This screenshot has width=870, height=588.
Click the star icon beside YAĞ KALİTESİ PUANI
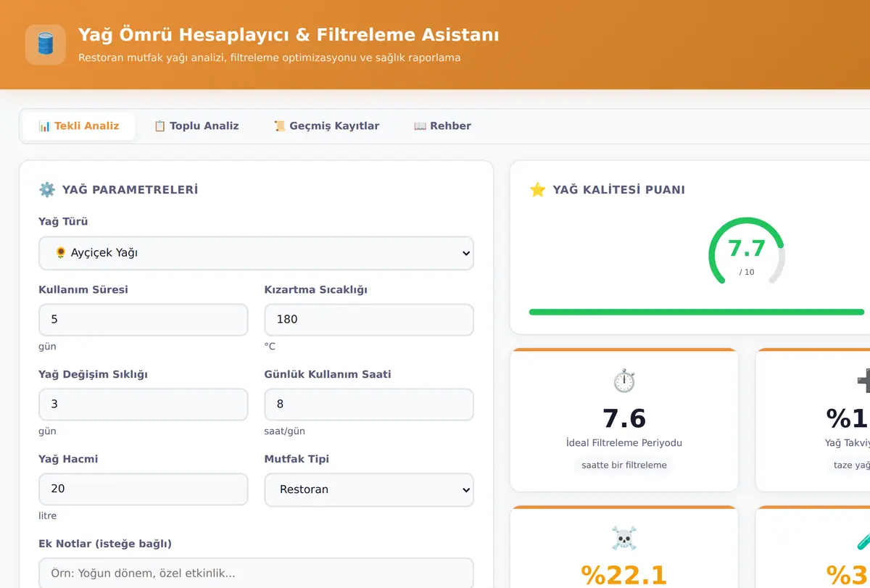coord(537,190)
